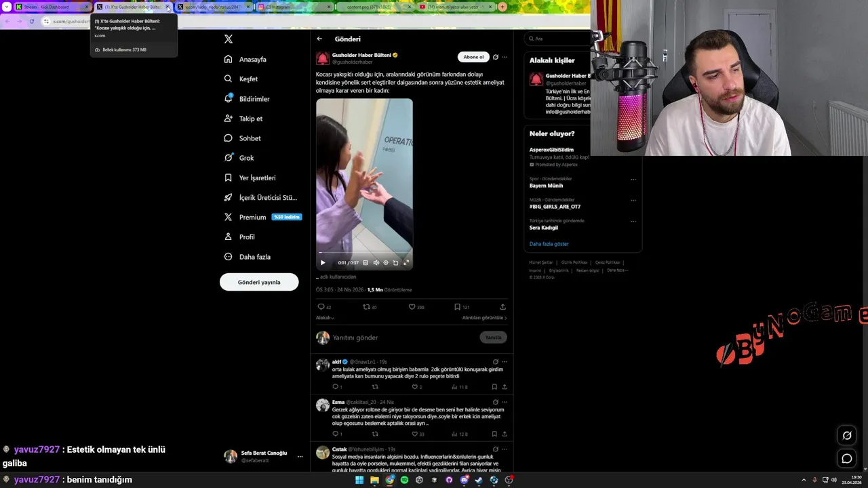The image size is (868, 488).
Task: Repost the main post (30)
Action: tap(370, 307)
